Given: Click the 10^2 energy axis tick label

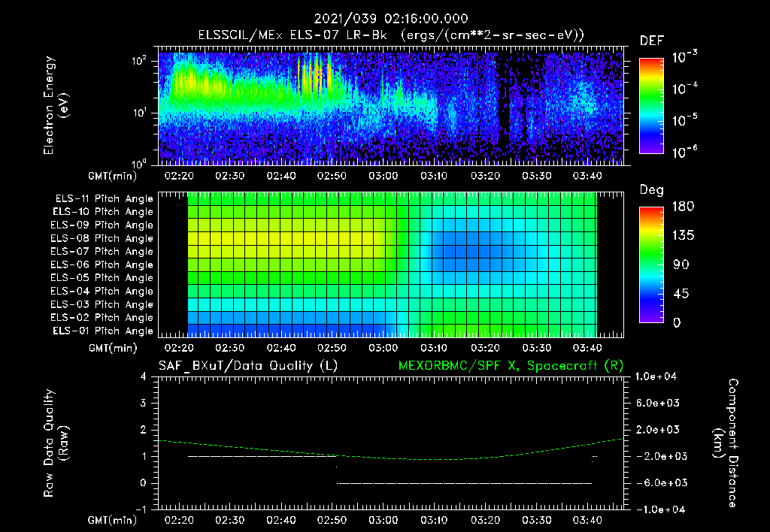Looking at the screenshot, I should pyautogui.click(x=139, y=61).
